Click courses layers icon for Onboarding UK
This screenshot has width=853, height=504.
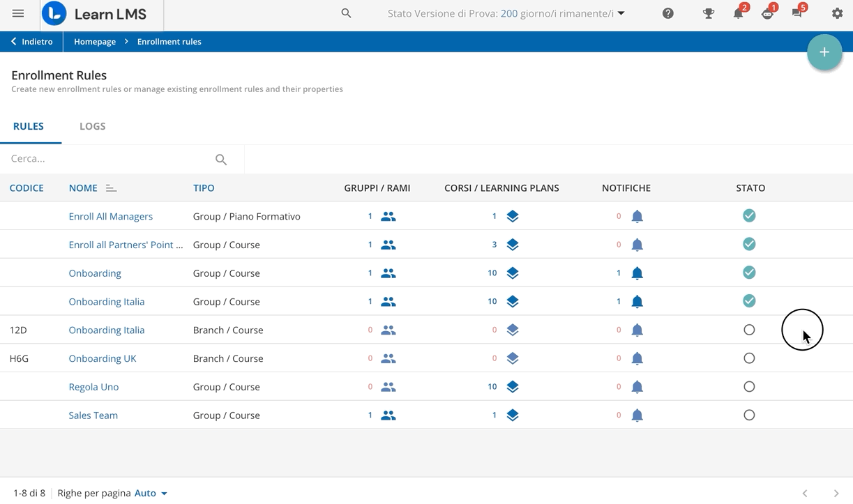[513, 359]
